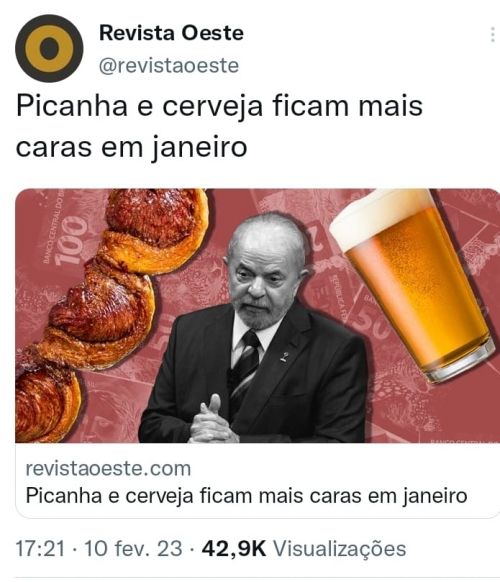The width and height of the screenshot is (500, 582).
Task: Click the 100 banknote in the card background
Action: pyautogui.click(x=67, y=238)
